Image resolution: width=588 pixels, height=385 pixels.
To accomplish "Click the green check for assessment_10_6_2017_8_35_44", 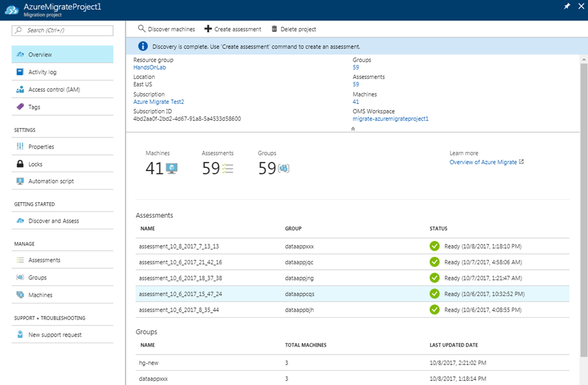I will [434, 310].
